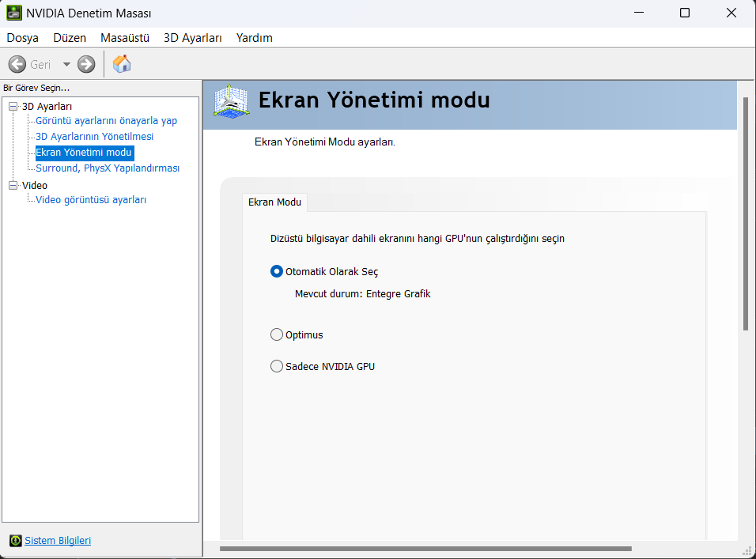Click Mevcut durum: Entegre Grafik text

(362, 294)
